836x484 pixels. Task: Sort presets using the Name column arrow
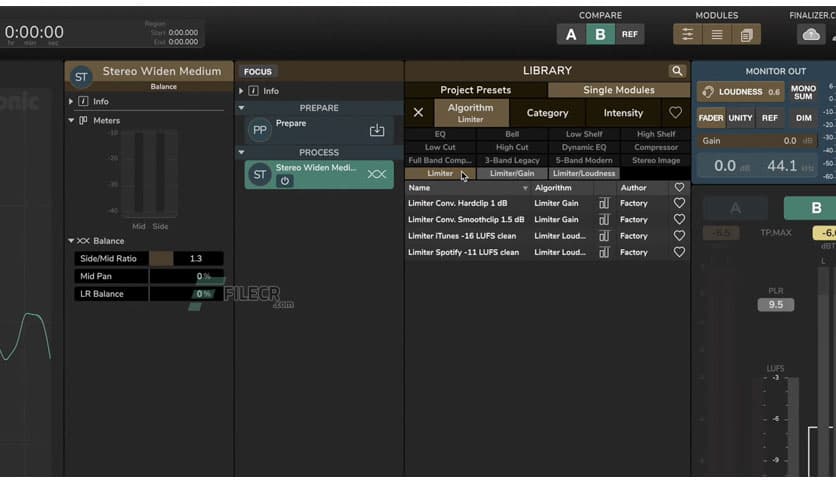click(x=525, y=188)
